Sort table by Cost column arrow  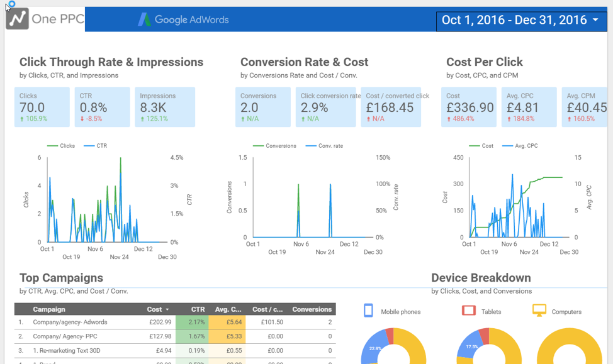point(167,309)
